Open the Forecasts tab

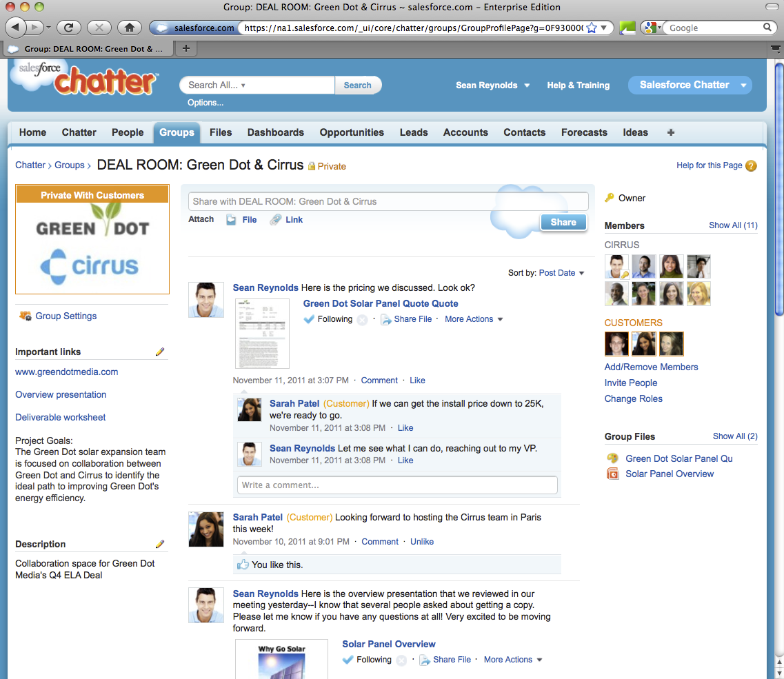(x=584, y=132)
